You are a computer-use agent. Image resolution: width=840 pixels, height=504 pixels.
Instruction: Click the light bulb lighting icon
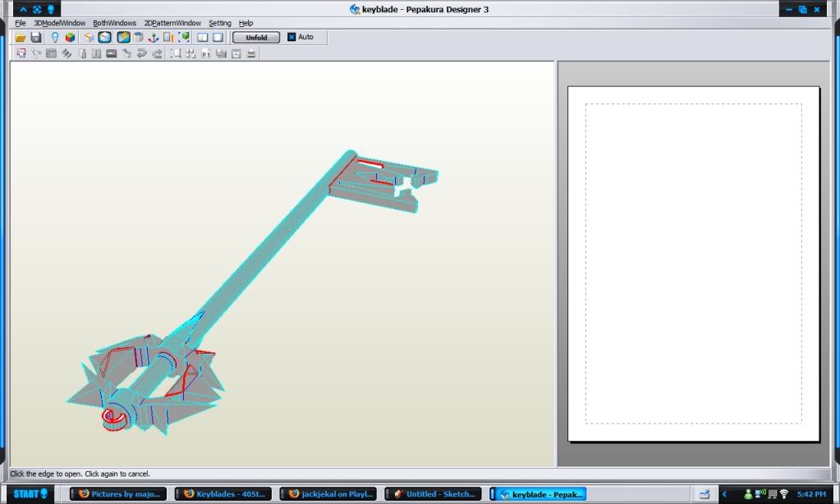pos(55,38)
